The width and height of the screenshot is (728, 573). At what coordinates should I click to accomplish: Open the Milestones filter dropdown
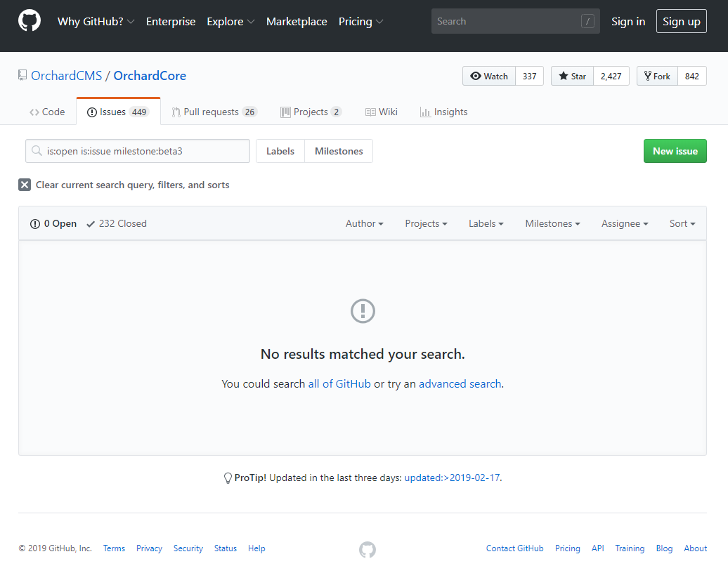552,223
